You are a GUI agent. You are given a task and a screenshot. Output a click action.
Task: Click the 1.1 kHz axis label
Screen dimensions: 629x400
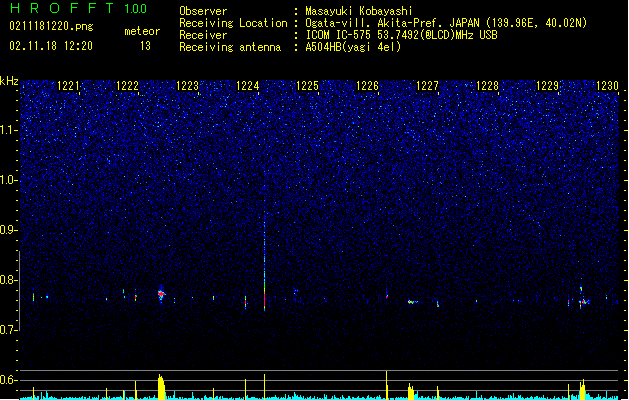pyautogui.click(x=8, y=130)
